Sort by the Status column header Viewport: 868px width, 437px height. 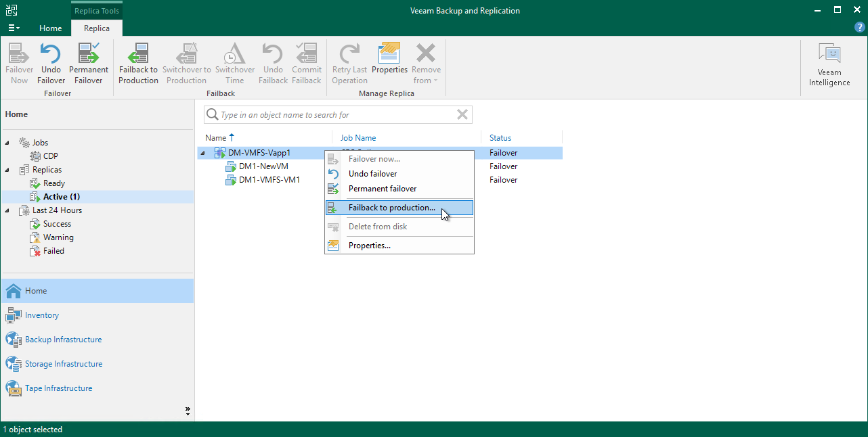coord(500,138)
